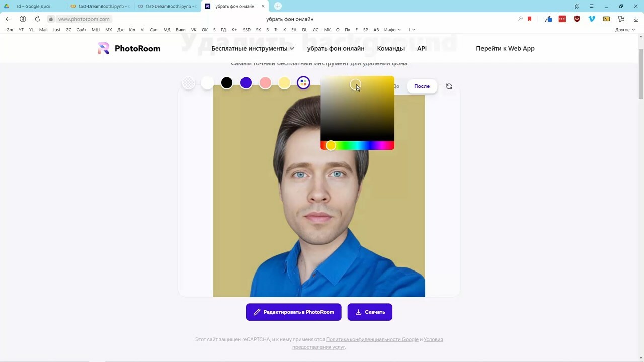Image resolution: width=644 pixels, height=362 pixels.
Task: Open the browser downloads icon
Action: (x=635, y=19)
